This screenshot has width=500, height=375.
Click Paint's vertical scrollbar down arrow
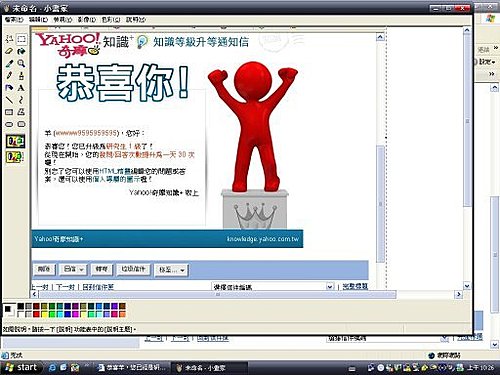coord(467,286)
